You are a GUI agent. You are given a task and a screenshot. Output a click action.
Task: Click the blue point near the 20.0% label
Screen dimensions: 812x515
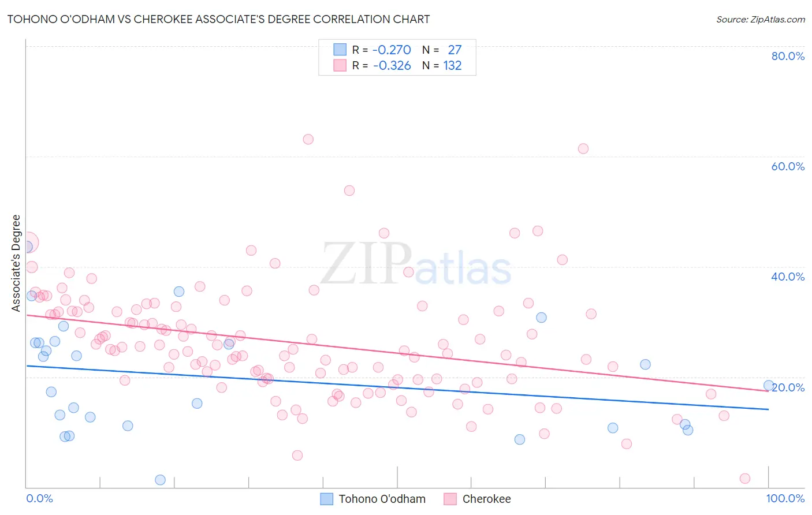pyautogui.click(x=768, y=385)
